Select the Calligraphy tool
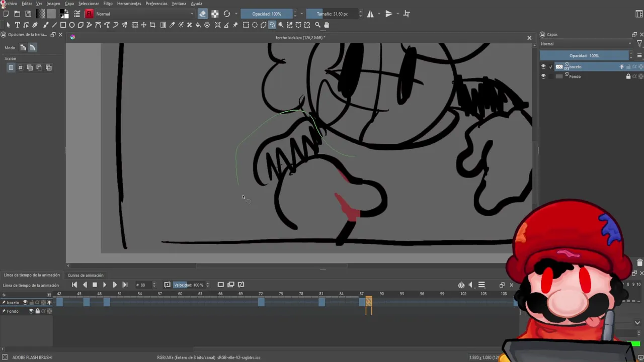The image size is (644, 362). point(35,25)
